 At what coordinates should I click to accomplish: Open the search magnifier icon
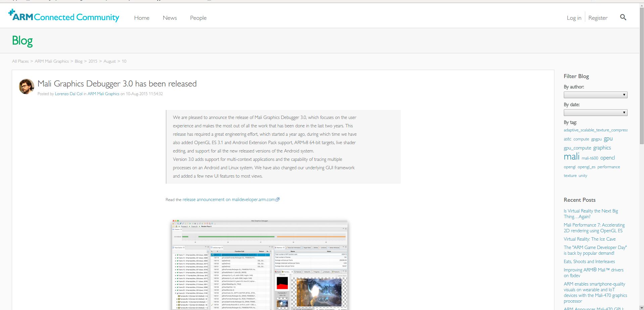pyautogui.click(x=623, y=17)
